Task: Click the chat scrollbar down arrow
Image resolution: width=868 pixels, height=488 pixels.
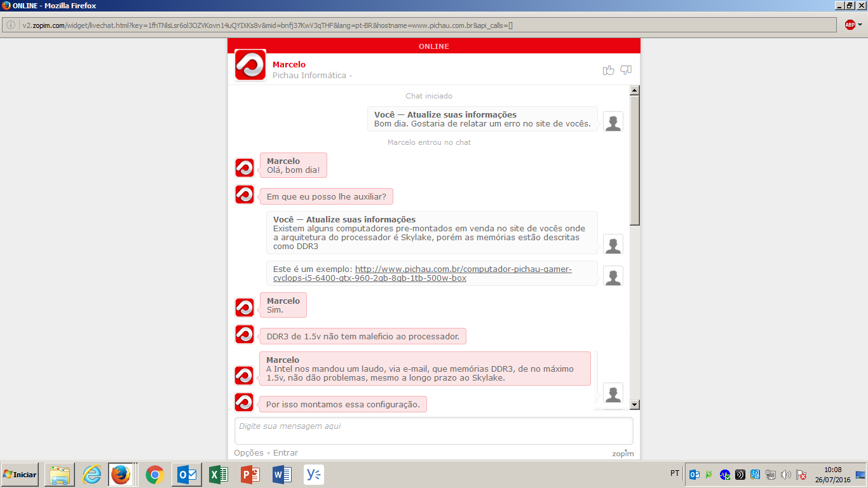Action: (x=634, y=404)
